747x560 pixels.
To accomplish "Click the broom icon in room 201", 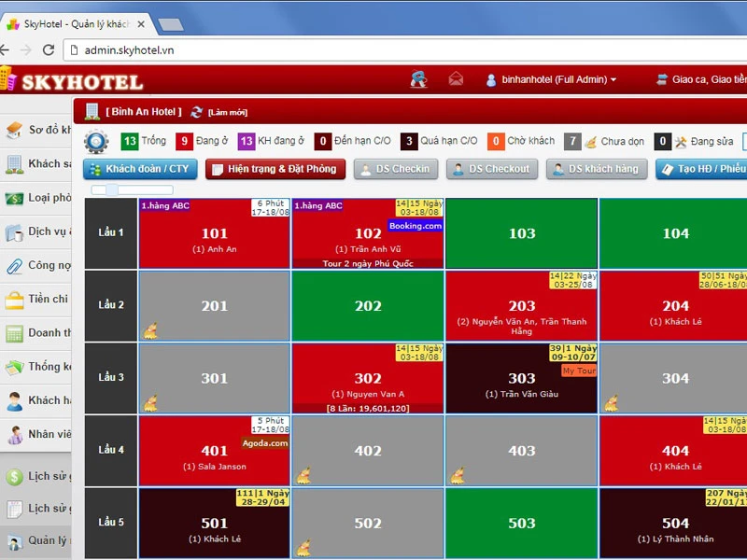I will pyautogui.click(x=149, y=330).
